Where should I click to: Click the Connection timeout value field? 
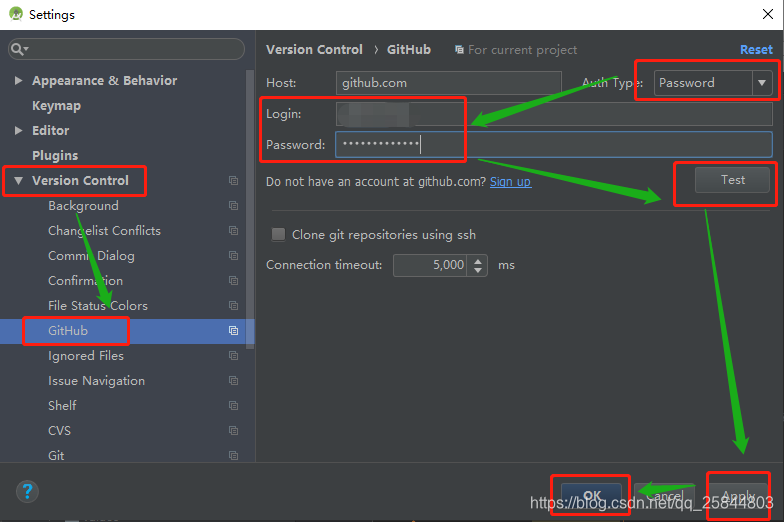430,265
